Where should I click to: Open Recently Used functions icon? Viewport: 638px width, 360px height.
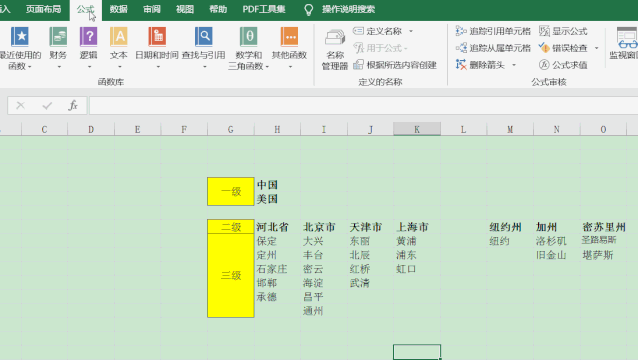tap(20, 37)
